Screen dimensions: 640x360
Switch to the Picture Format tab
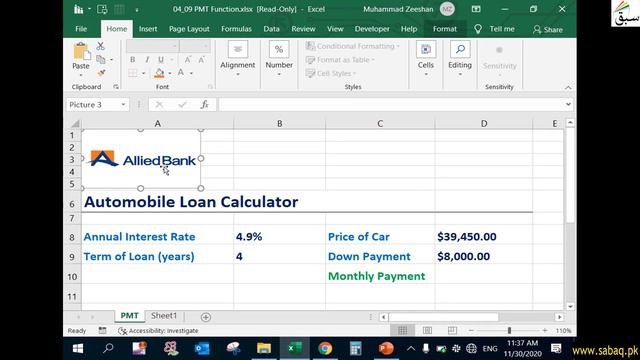pyautogui.click(x=444, y=29)
